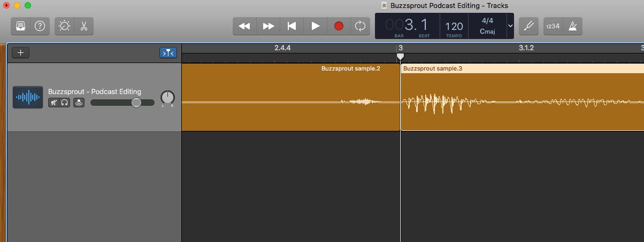
Task: Click the track volume slider knob
Action: click(x=136, y=103)
